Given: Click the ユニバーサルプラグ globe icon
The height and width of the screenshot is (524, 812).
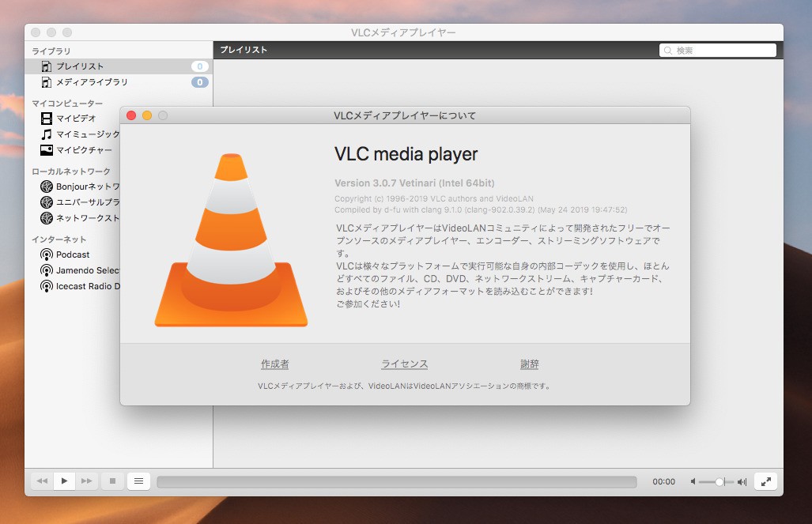Looking at the screenshot, I should (x=47, y=202).
